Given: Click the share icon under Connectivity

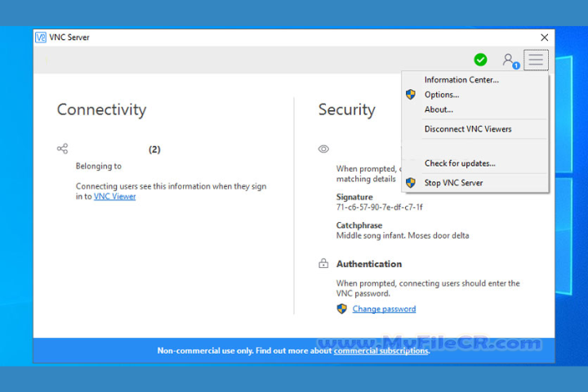Looking at the screenshot, I should tap(62, 149).
